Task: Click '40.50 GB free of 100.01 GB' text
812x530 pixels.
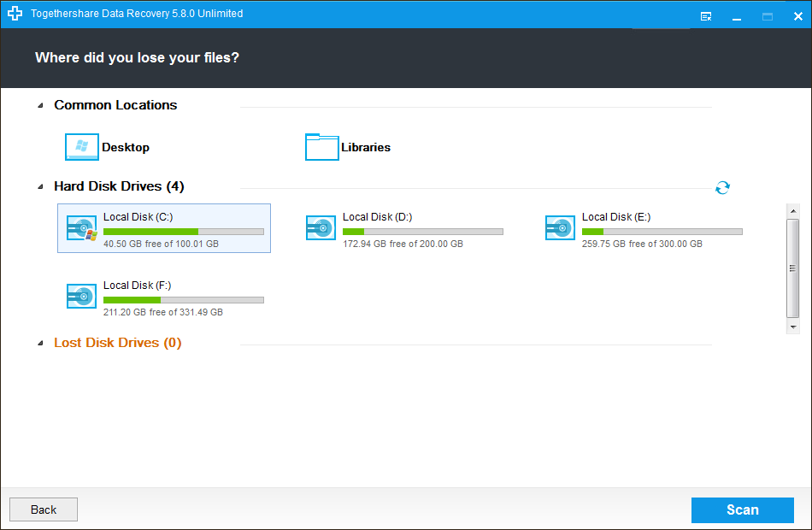Action: click(x=161, y=244)
